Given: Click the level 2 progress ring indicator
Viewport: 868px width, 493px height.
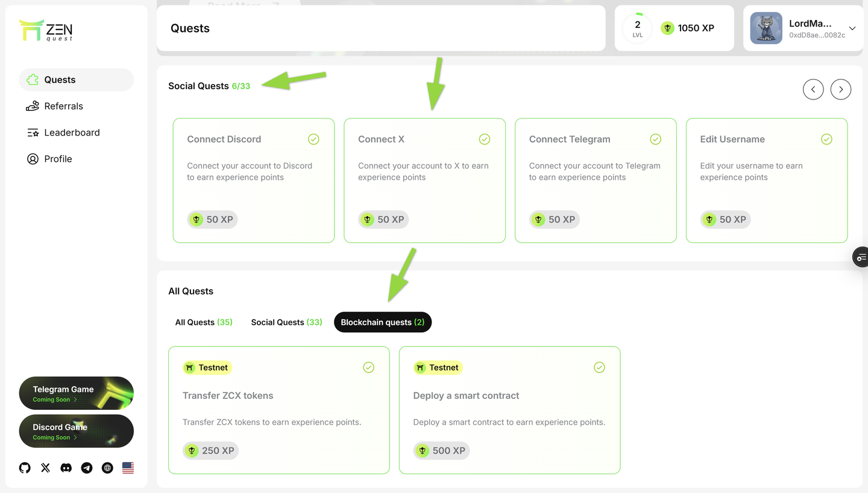Looking at the screenshot, I should point(637,28).
